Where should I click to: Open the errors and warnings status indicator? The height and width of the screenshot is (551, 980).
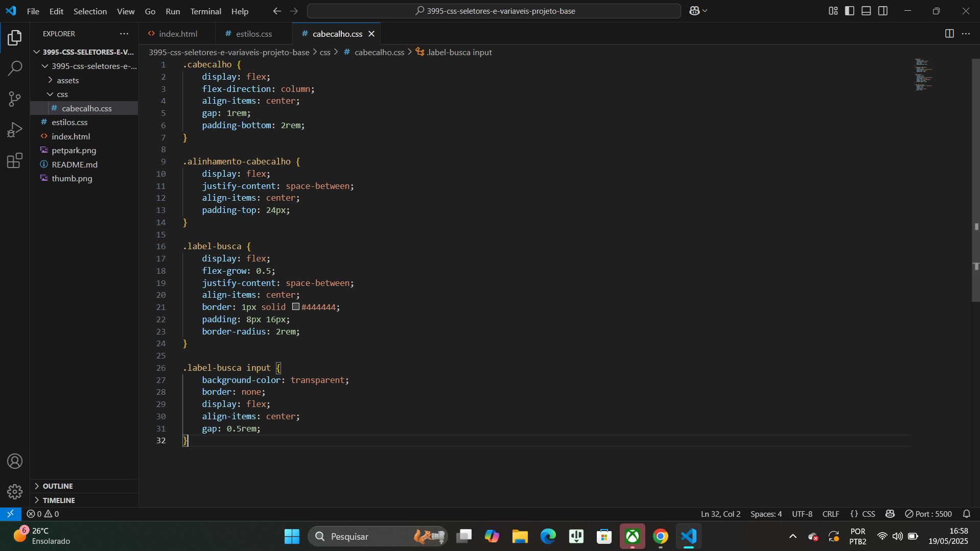point(43,514)
